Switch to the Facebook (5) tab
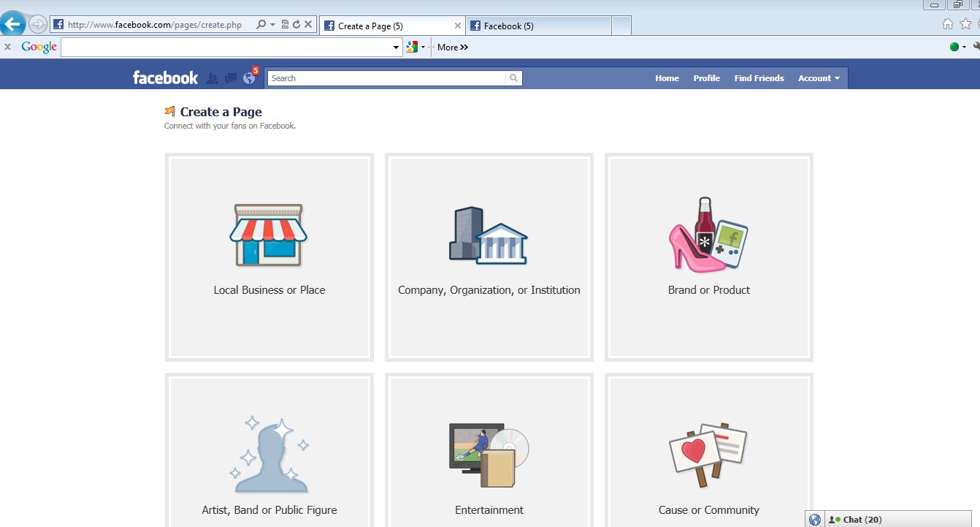The image size is (980, 527). [x=538, y=26]
